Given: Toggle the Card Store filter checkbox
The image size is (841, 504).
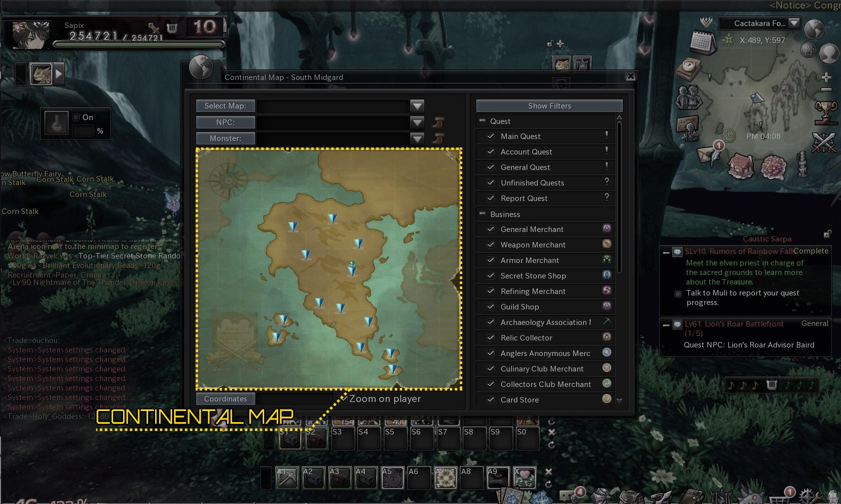Looking at the screenshot, I should point(491,399).
